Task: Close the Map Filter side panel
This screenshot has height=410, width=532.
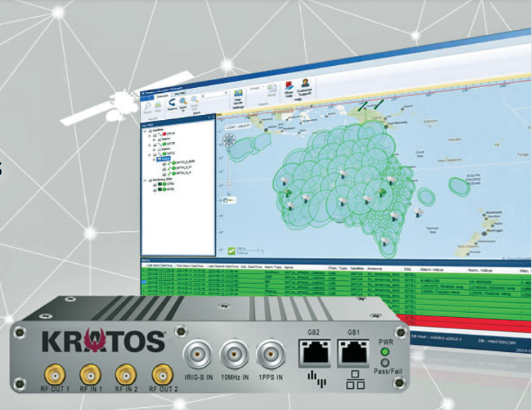Action: 213,117
